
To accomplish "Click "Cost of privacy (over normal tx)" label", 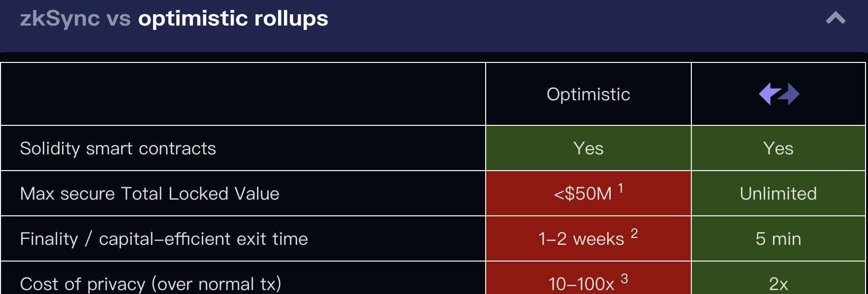I will coord(151,284).
